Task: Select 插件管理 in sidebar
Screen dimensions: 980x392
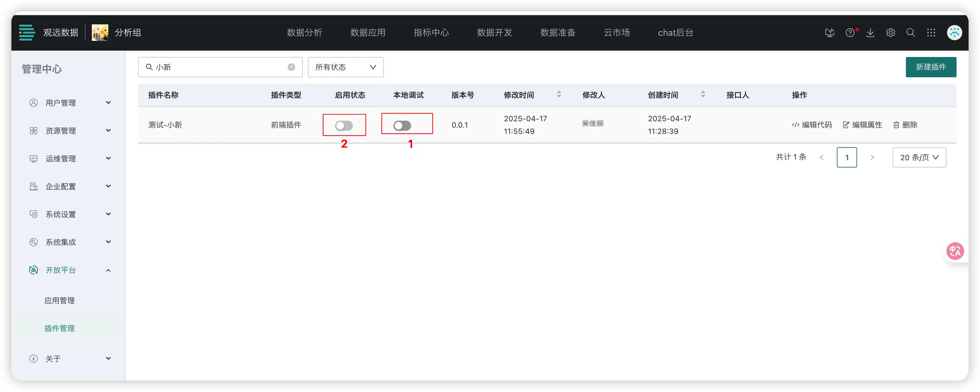Action: tap(59, 328)
